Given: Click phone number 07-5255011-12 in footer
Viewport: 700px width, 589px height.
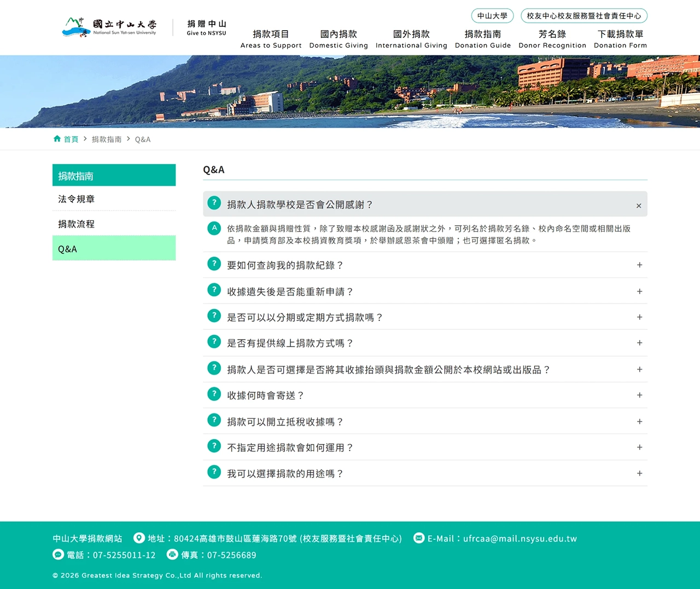Looking at the screenshot, I should coord(124,555).
